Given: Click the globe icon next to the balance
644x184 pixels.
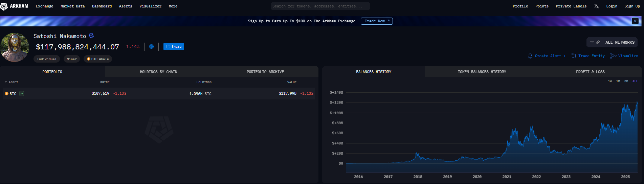Looking at the screenshot, I should click(151, 47).
